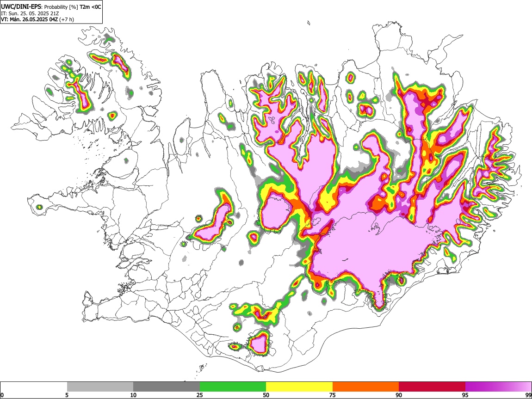
Task: Click the legend tick label '10'
Action: tap(133, 395)
